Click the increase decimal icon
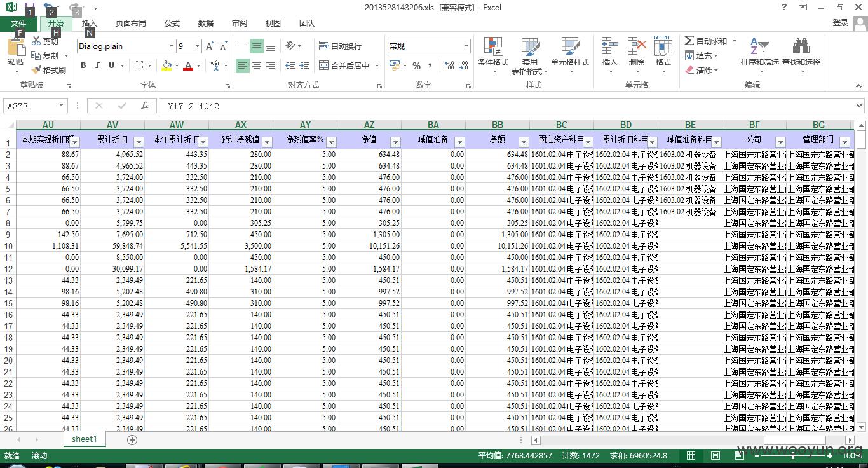Image resolution: width=868 pixels, height=468 pixels. (x=449, y=65)
